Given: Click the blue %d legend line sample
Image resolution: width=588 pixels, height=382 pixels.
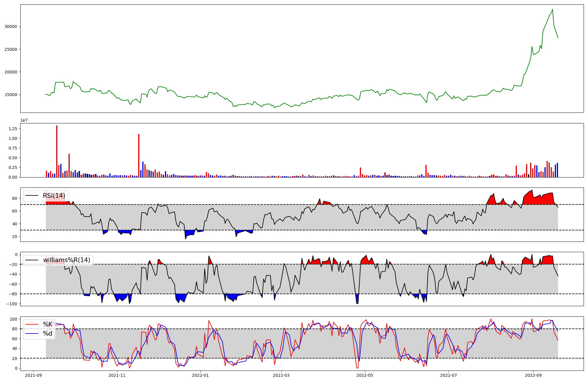Looking at the screenshot, I should [32, 334].
